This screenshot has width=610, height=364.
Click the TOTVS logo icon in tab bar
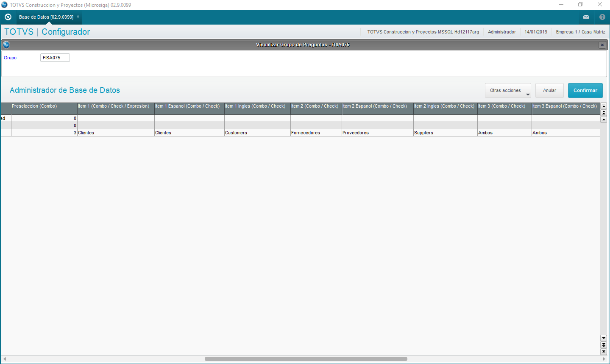[8, 17]
